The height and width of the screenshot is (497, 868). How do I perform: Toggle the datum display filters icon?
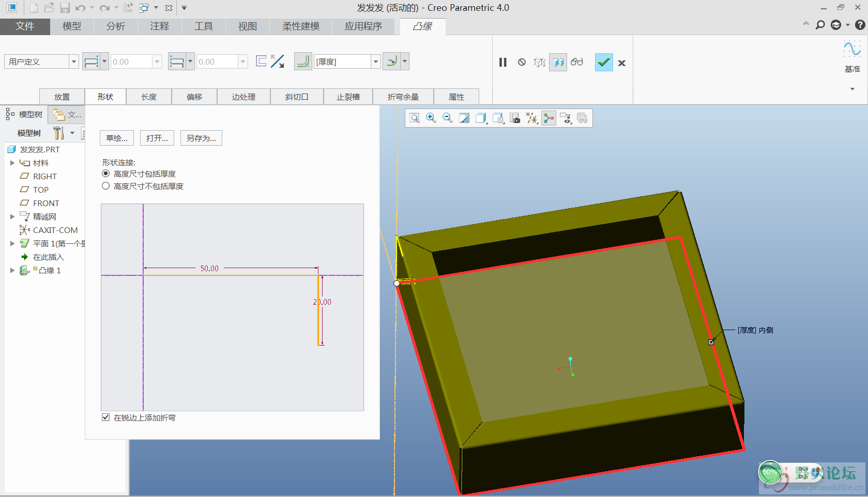tap(531, 118)
